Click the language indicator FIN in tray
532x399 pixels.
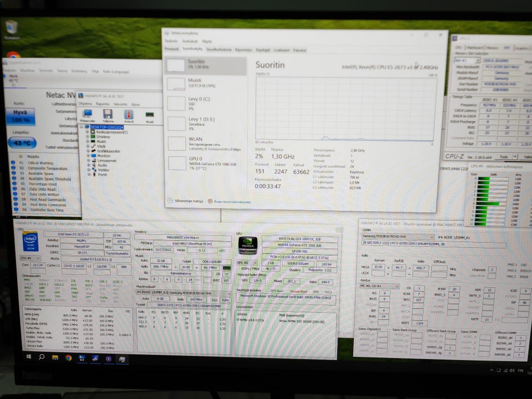tap(520, 371)
